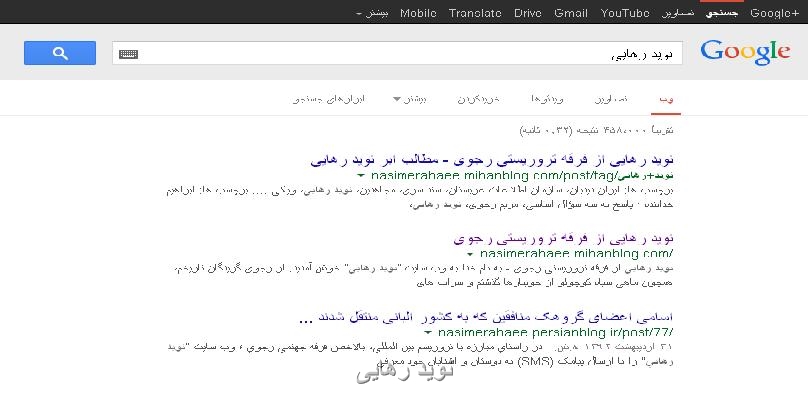Switch to the خرید کردن results tab
809x395 pixels.
tap(479, 99)
